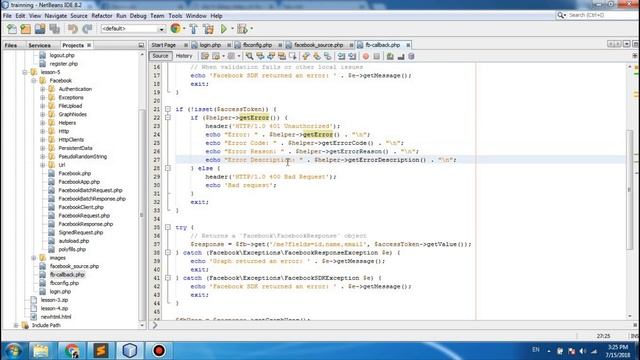Viewport: 640px width, 360px height.
Task: Click the Build Project hammer icon
Action: point(194,29)
